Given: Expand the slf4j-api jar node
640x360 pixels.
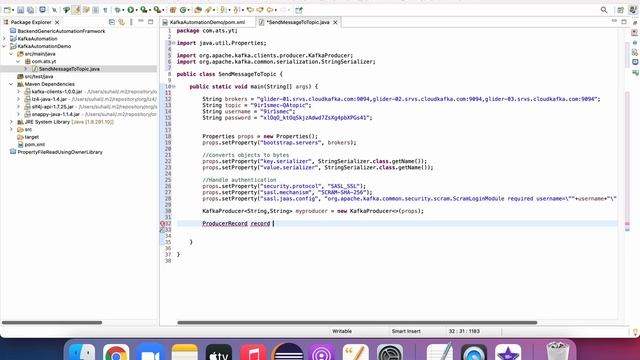Looking at the screenshot, I should (x=18, y=107).
